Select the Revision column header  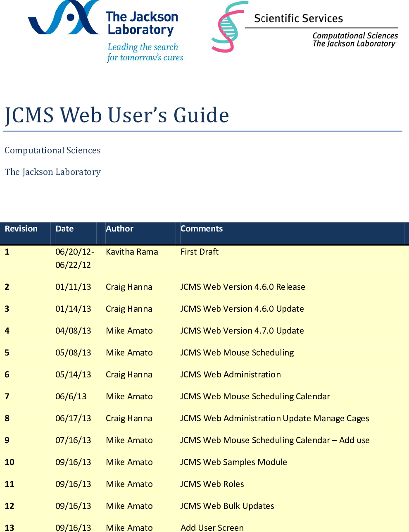coord(21,229)
